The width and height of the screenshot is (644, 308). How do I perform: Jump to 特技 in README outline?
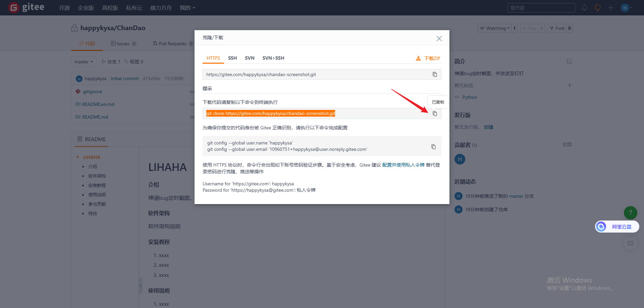(93, 213)
